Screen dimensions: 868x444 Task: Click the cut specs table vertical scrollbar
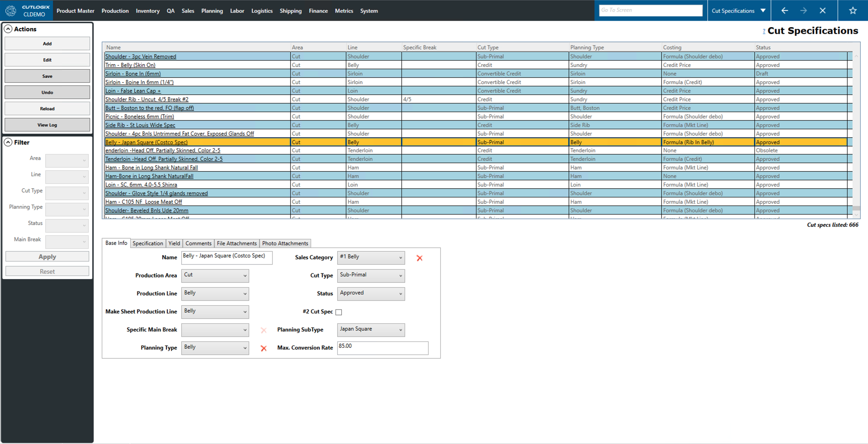(x=856, y=136)
